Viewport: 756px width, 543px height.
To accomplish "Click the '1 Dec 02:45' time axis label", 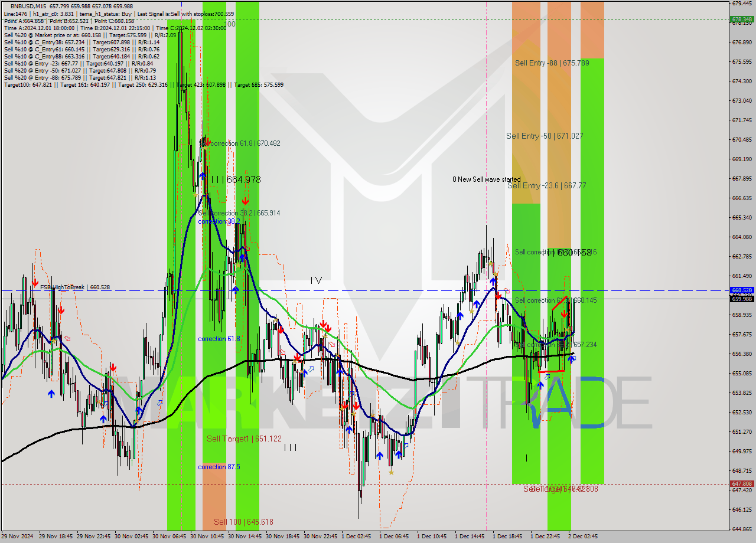I will pyautogui.click(x=356, y=537).
